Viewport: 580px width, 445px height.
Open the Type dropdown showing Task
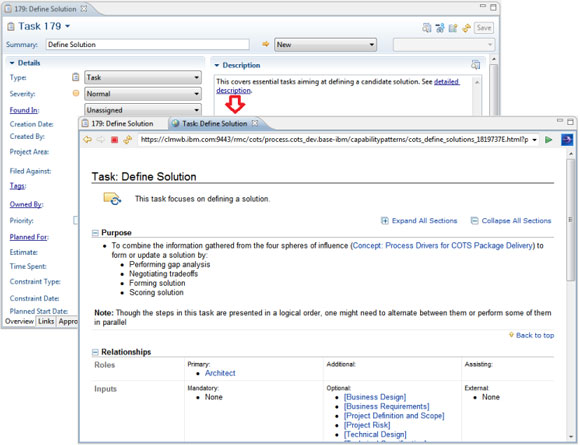143,77
